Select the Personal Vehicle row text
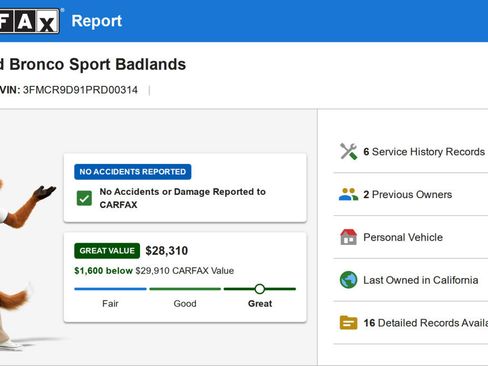Screen dimensions: 488x366 pyautogui.click(x=403, y=237)
